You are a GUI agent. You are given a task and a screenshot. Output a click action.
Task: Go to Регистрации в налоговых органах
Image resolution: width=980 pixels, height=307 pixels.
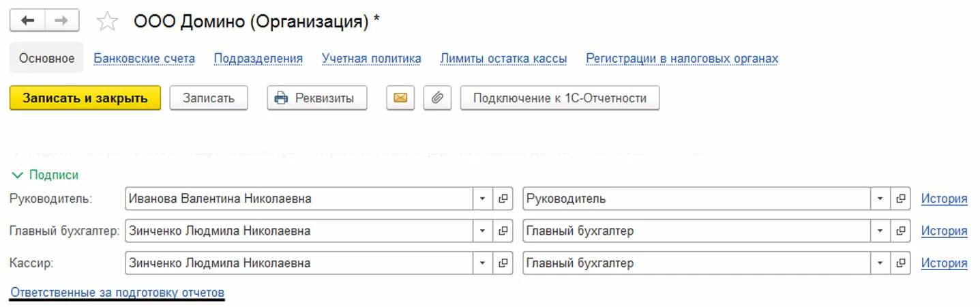(x=682, y=59)
